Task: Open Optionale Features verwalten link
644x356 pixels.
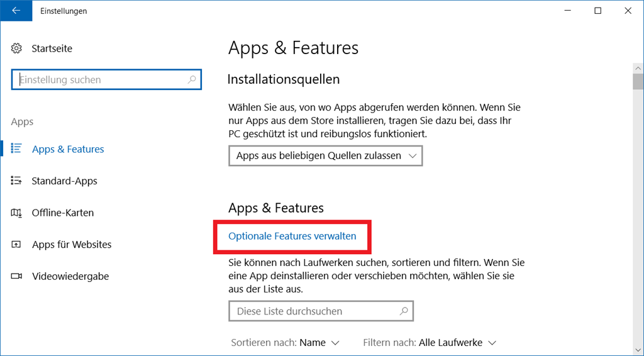Action: pyautogui.click(x=292, y=236)
